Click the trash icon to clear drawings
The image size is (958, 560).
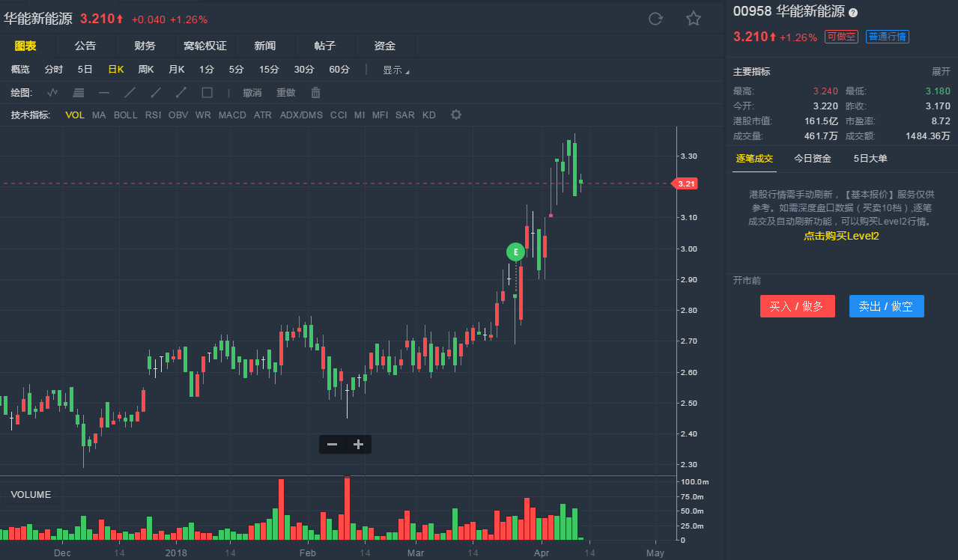(x=315, y=92)
